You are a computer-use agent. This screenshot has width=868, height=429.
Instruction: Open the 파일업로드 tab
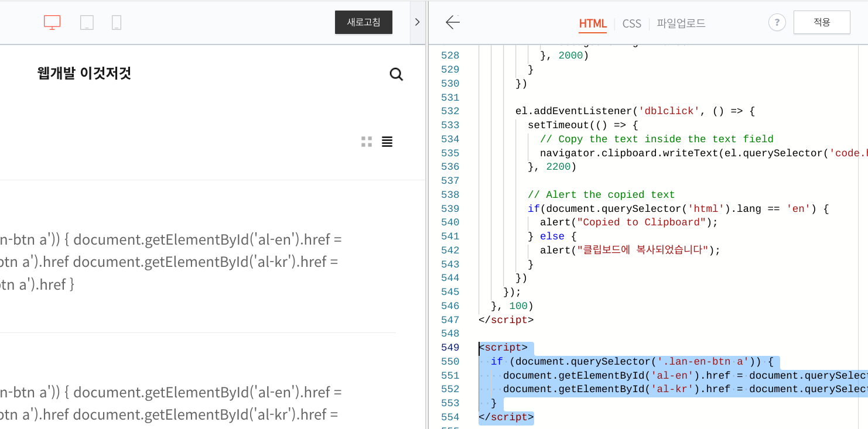click(x=681, y=23)
